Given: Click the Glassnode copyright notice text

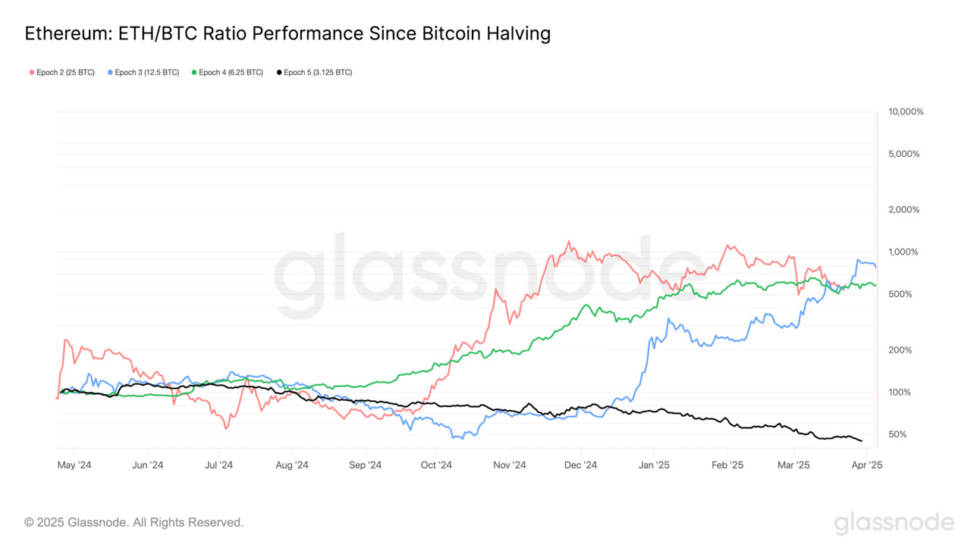Looking at the screenshot, I should (x=134, y=522).
